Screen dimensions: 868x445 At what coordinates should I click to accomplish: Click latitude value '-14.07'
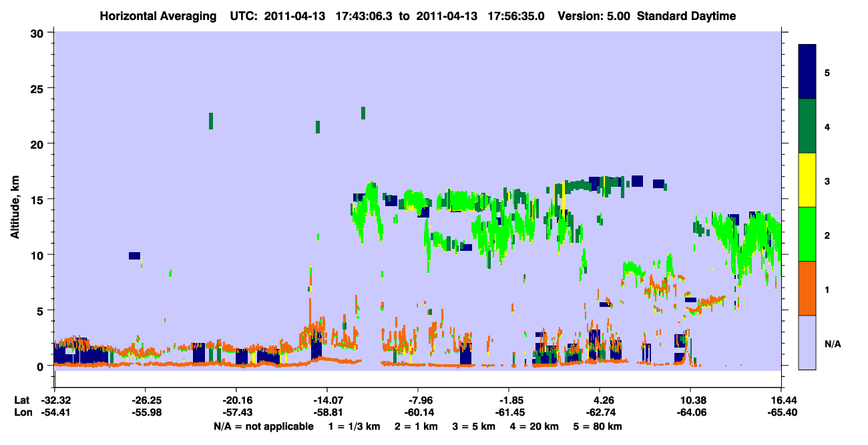[x=327, y=400]
